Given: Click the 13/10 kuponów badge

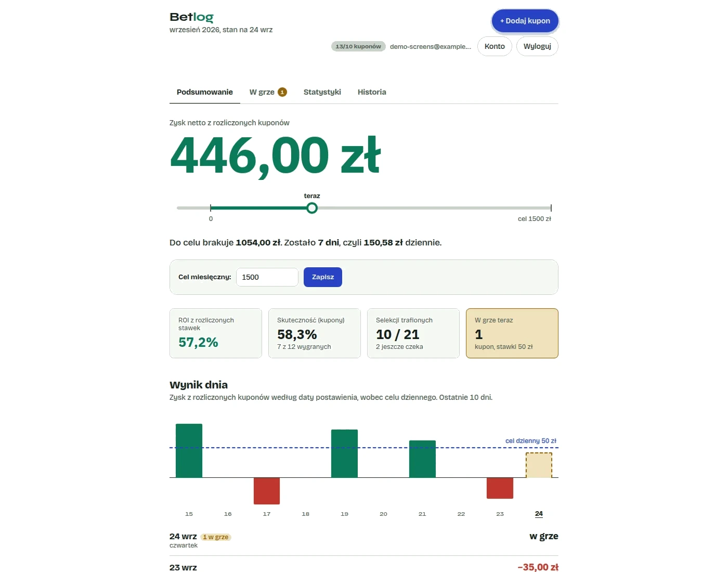Looking at the screenshot, I should point(358,46).
